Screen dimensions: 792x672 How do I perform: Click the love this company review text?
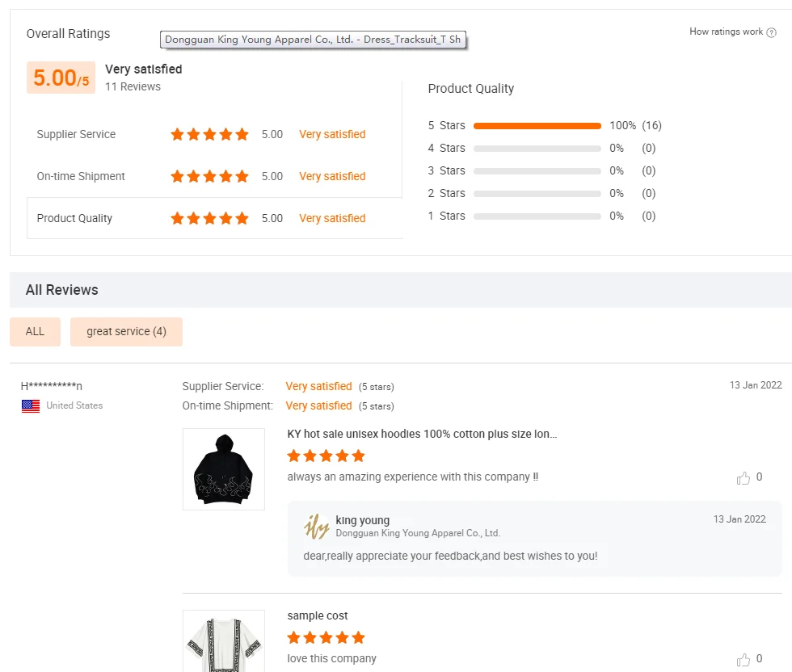[332, 659]
